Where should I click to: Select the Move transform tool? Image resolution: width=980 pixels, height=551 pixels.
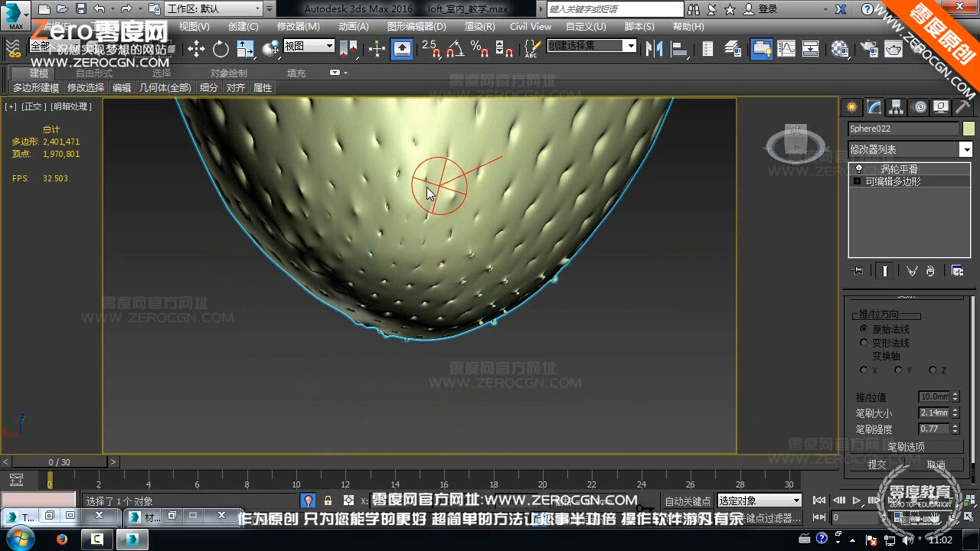coord(196,49)
